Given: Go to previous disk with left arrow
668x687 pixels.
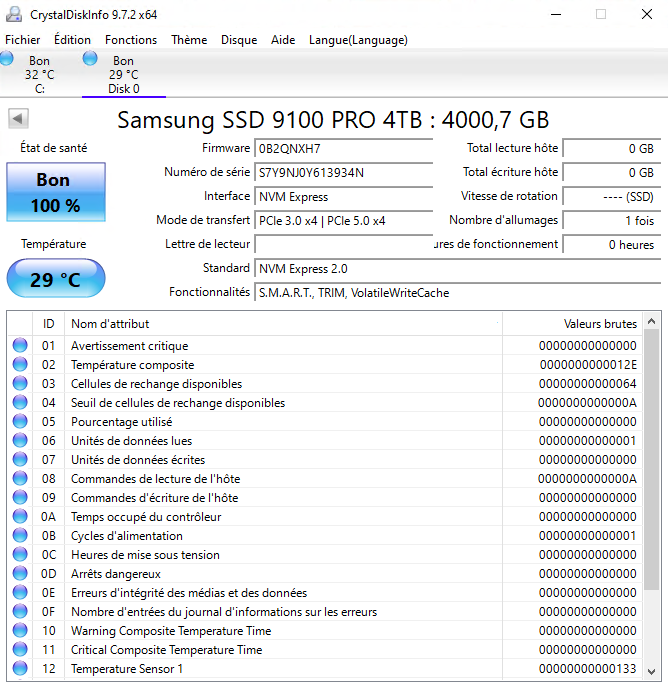Looking at the screenshot, I should pyautogui.click(x=18, y=118).
